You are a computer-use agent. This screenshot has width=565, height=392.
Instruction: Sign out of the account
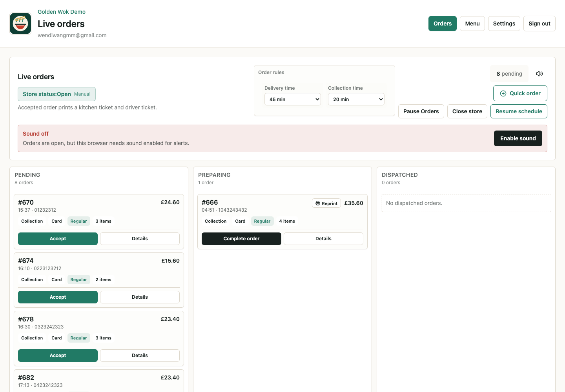[x=539, y=24]
